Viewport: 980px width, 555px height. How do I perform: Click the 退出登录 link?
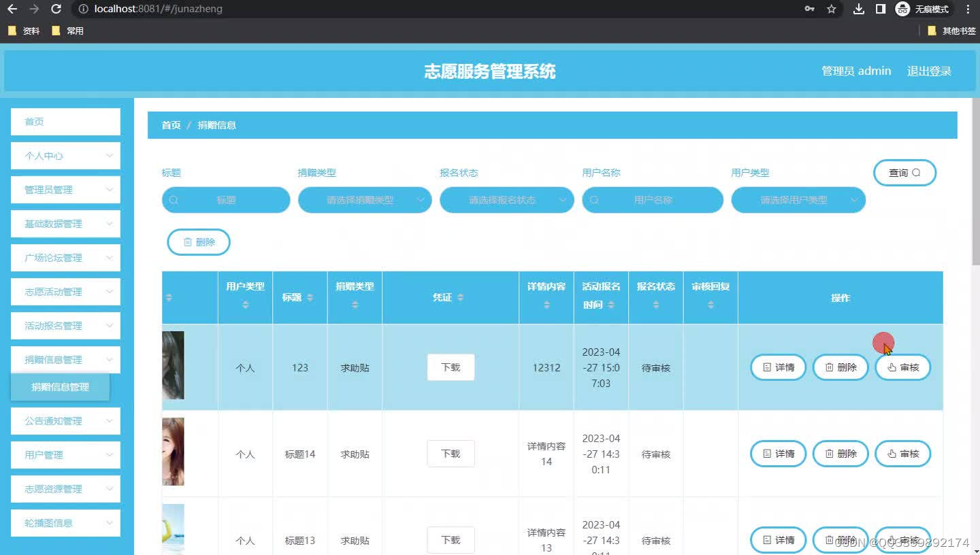click(929, 71)
